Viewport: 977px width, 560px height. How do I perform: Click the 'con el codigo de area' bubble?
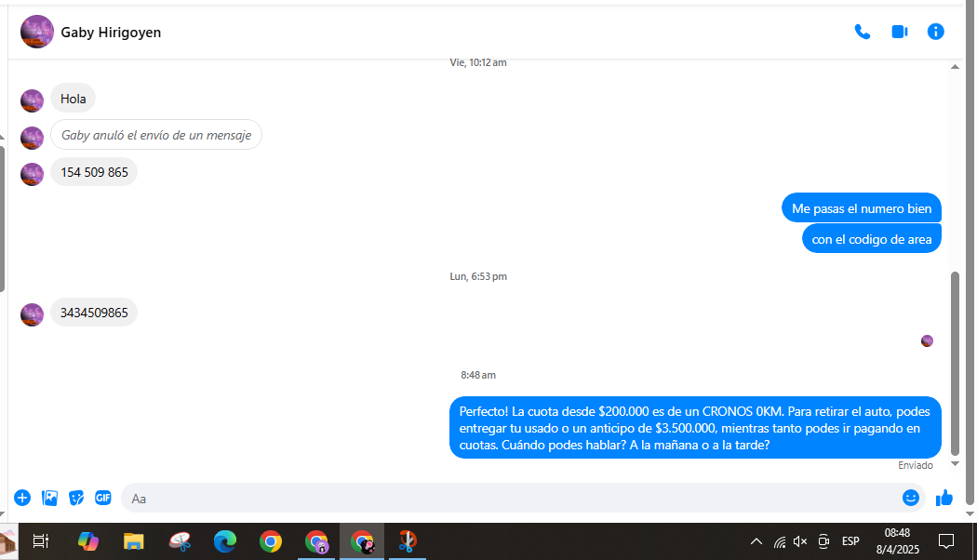pyautogui.click(x=871, y=239)
